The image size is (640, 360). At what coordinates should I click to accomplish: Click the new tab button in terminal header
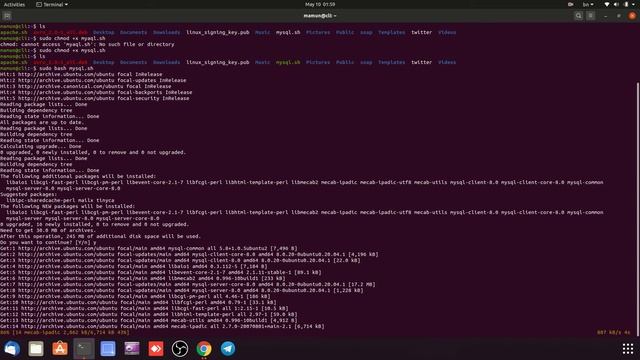(7, 16)
